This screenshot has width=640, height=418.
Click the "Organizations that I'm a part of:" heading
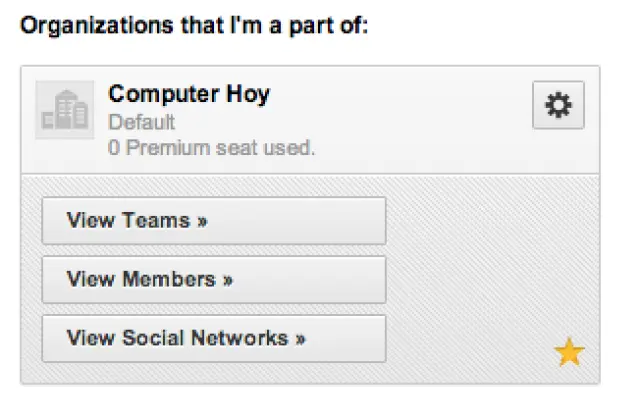click(x=195, y=25)
